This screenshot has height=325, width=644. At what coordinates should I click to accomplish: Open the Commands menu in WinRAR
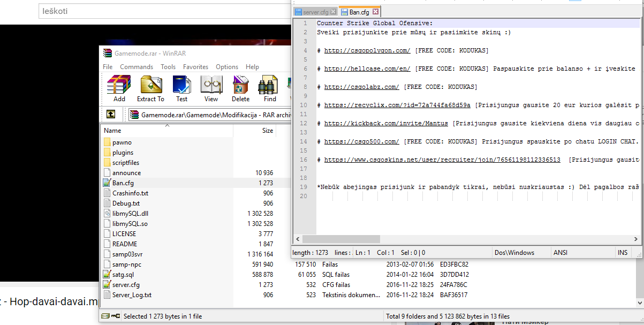[x=137, y=67]
